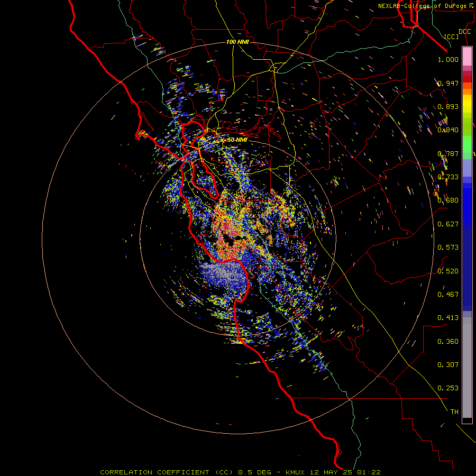Select the 0.840 color scale label
Screen dimensions: 476x476
(448, 130)
